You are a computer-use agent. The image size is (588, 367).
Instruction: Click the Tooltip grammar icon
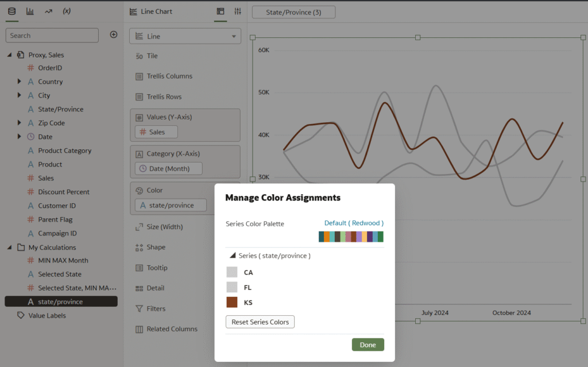139,268
